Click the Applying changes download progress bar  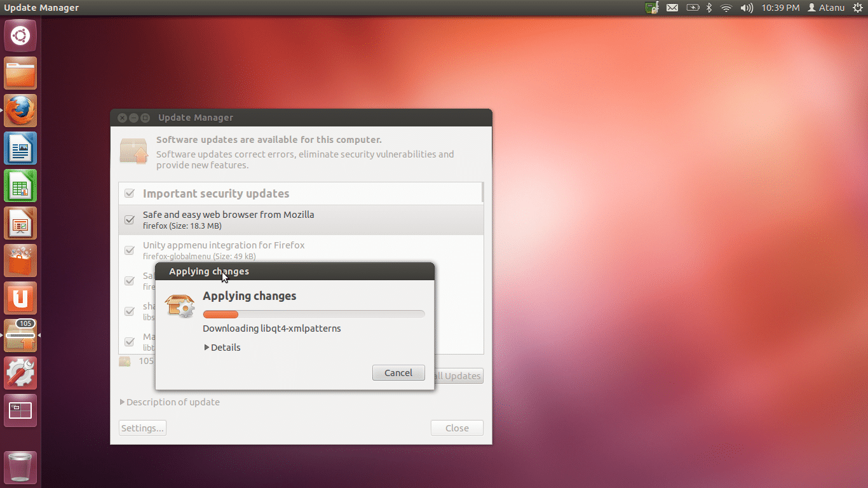pyautogui.click(x=314, y=314)
